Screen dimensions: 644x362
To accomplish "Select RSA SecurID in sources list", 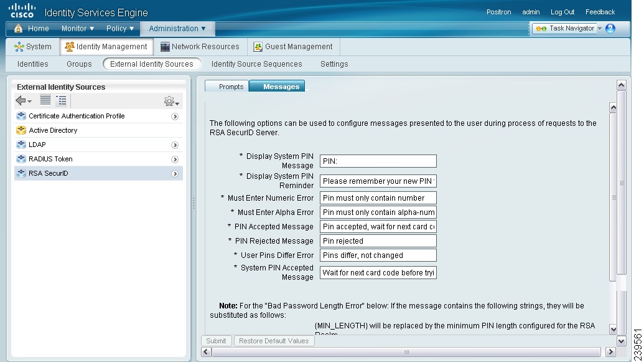I will point(98,174).
